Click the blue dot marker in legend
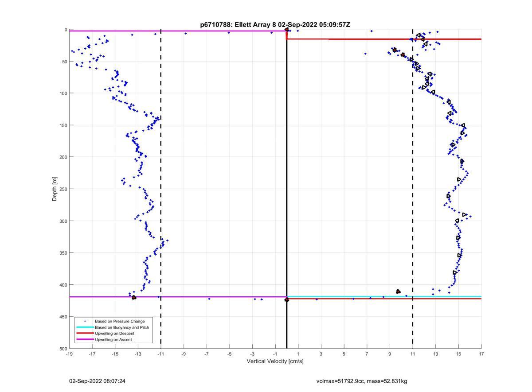This screenshot has height=392, width=532. [85, 321]
